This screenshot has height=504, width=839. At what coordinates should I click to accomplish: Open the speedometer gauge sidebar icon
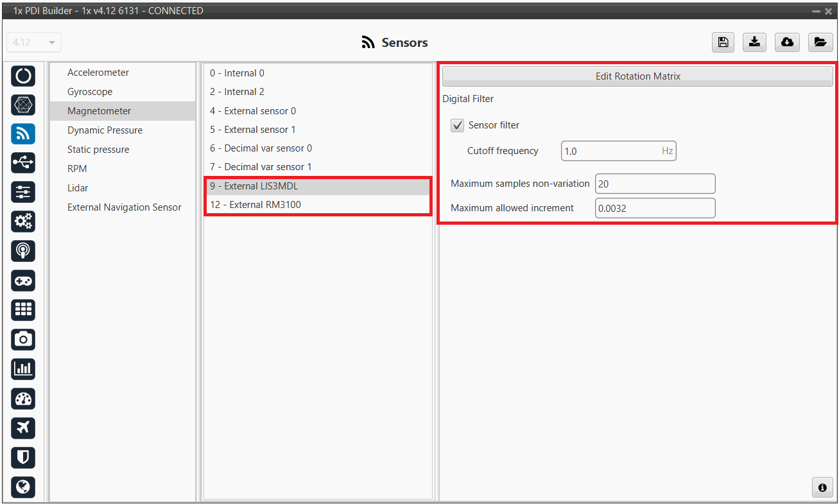pos(23,399)
